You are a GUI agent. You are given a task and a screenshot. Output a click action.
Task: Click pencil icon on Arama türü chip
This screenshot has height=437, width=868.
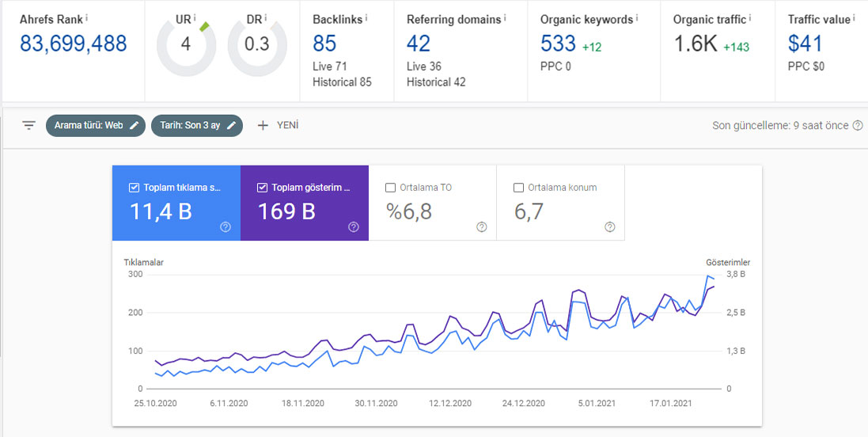134,126
